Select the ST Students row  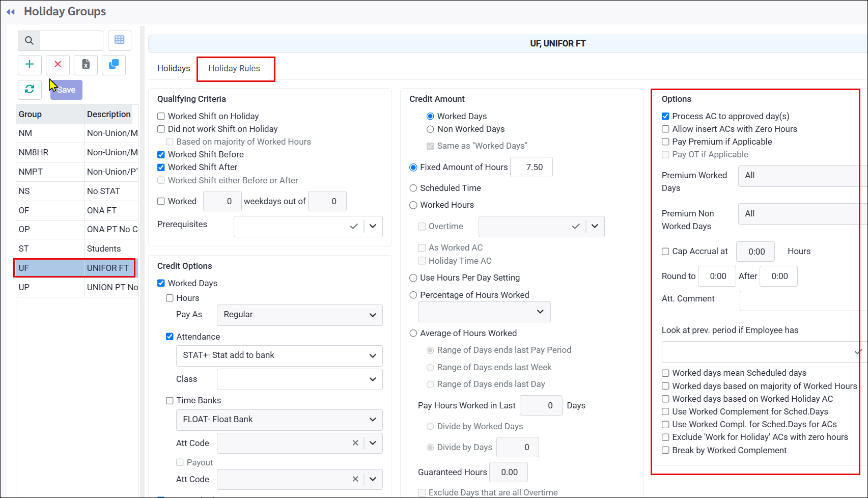(x=77, y=248)
